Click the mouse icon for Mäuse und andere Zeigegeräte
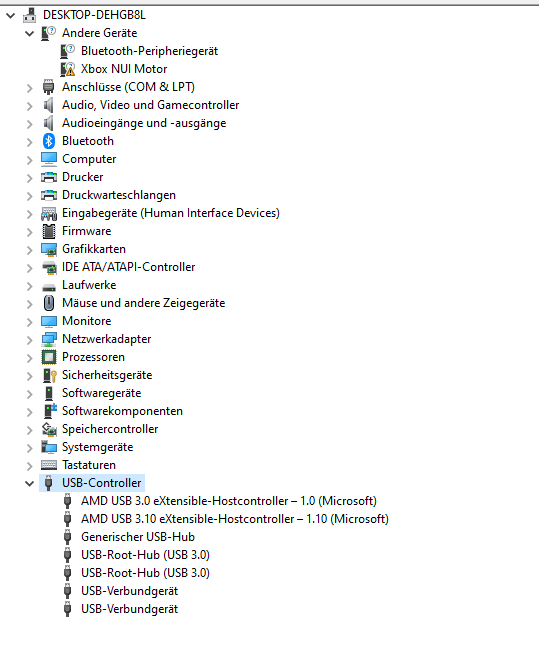The image size is (539, 661). pos(49,303)
